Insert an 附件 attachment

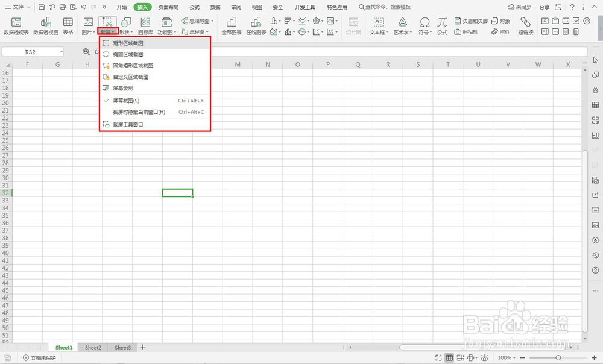point(500,32)
